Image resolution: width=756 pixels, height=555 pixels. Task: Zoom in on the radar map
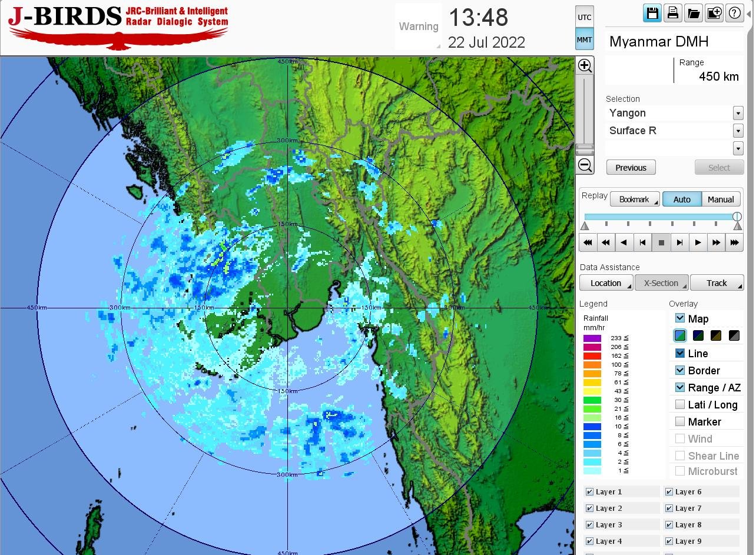(x=585, y=65)
